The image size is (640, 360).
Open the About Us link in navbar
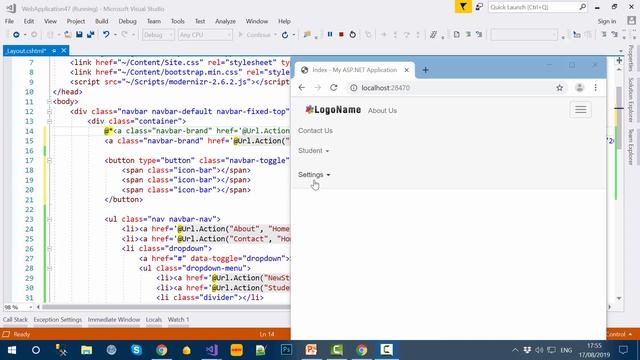pos(382,111)
